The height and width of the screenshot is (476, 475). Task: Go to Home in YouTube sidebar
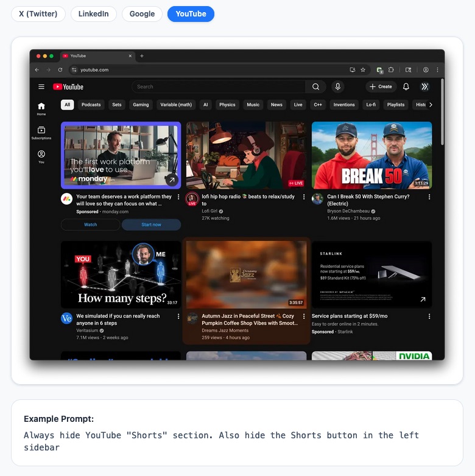[x=41, y=109]
